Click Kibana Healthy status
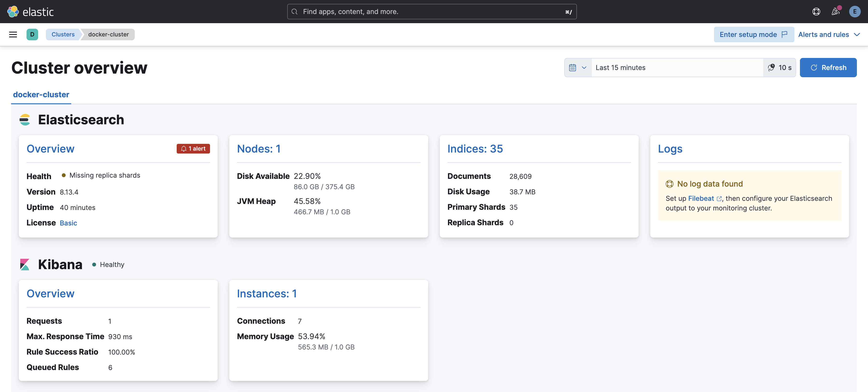 [x=108, y=265]
